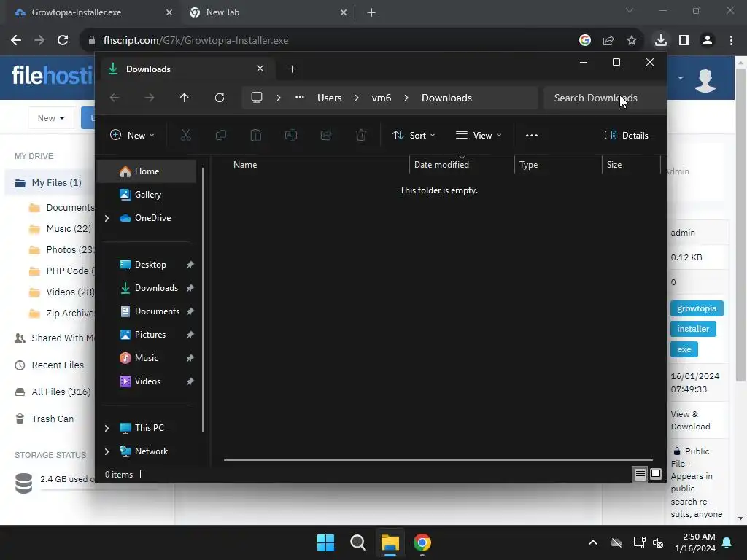Click the share page icon in Chrome address bar
The image size is (747, 560).
point(608,41)
